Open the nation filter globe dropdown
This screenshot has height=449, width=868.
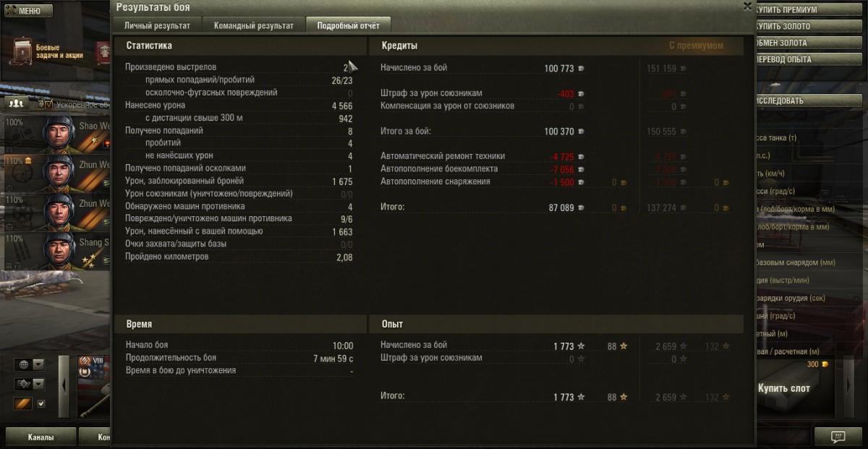click(29, 364)
